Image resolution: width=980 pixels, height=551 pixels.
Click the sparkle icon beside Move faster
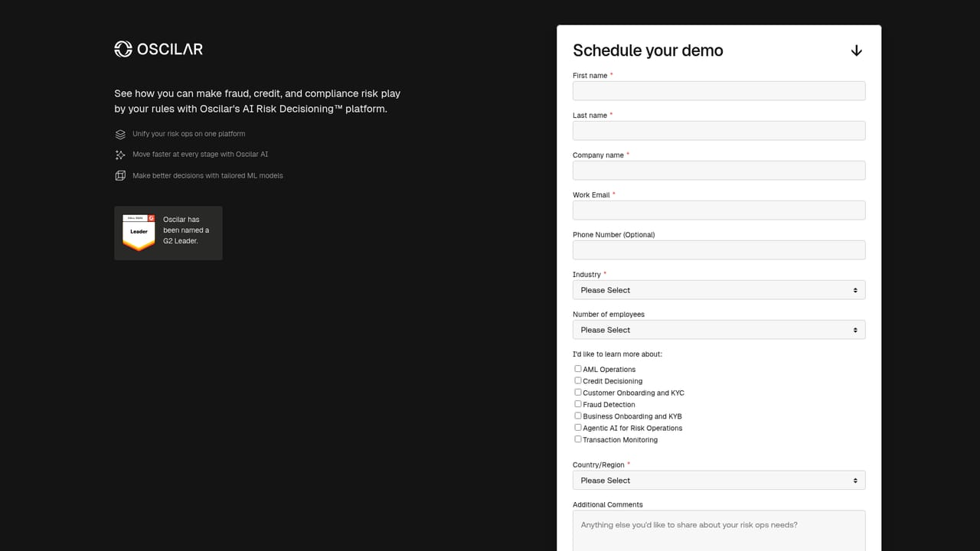(120, 155)
